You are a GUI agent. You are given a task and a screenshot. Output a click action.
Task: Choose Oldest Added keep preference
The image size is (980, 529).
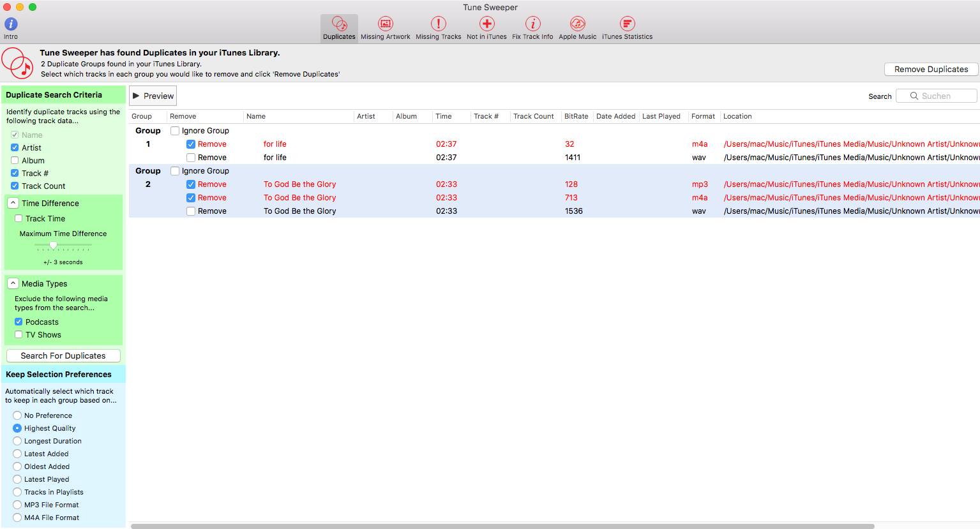coord(17,466)
